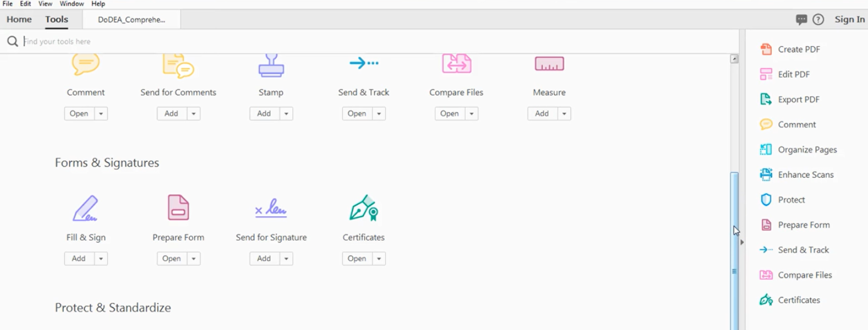Click the Compare Files icon in main area
This screenshot has height=330, width=868.
click(456, 63)
